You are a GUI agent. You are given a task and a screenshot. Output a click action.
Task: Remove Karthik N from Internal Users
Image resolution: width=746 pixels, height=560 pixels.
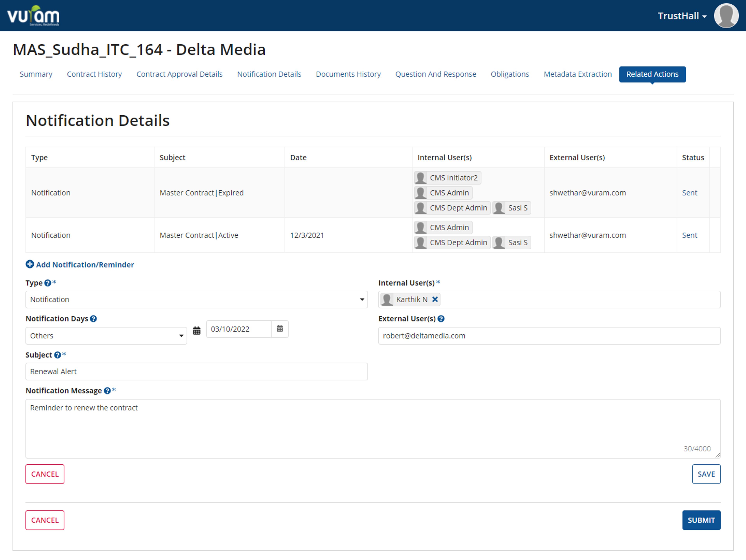tap(435, 299)
